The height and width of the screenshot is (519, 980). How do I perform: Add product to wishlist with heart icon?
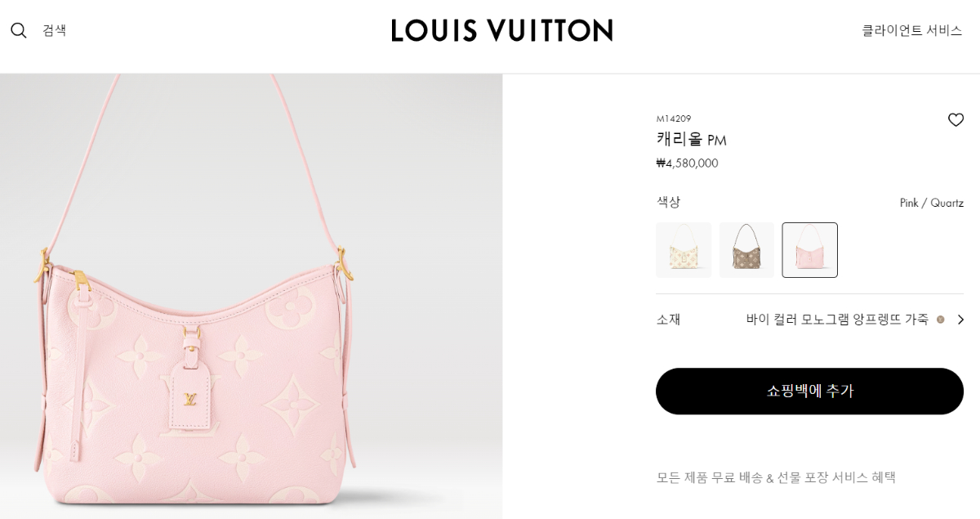coord(955,120)
